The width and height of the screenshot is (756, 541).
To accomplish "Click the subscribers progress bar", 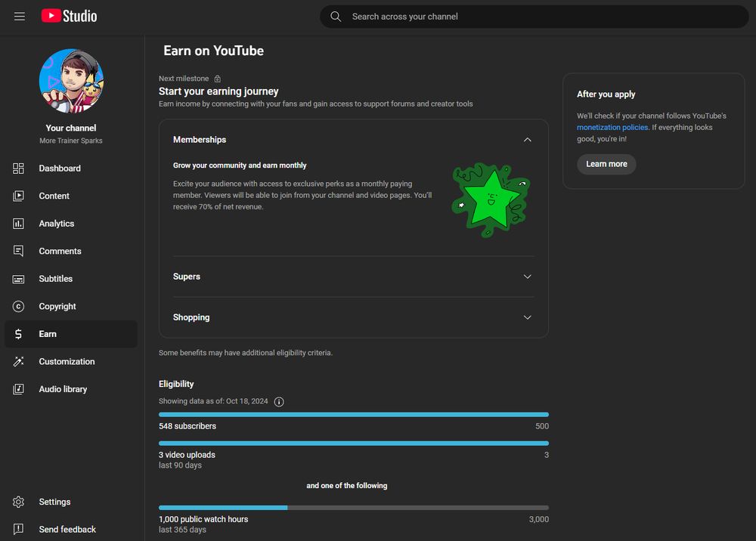I will coord(353,415).
